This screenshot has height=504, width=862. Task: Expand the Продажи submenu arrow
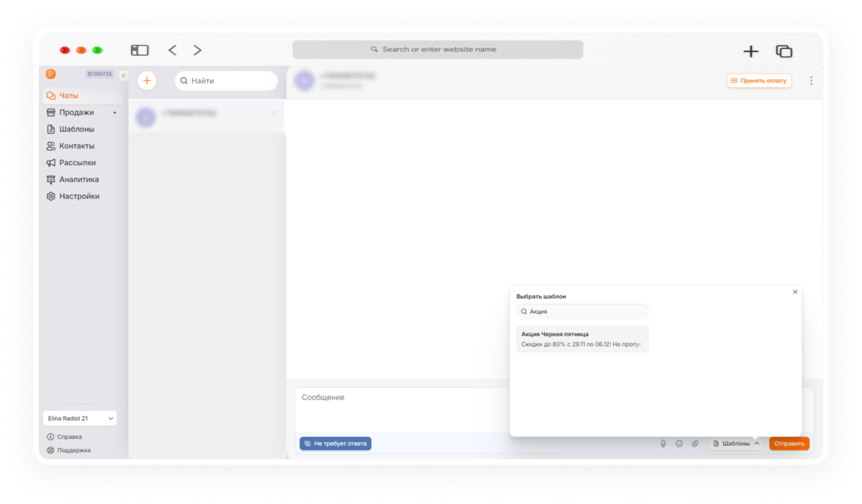[114, 113]
